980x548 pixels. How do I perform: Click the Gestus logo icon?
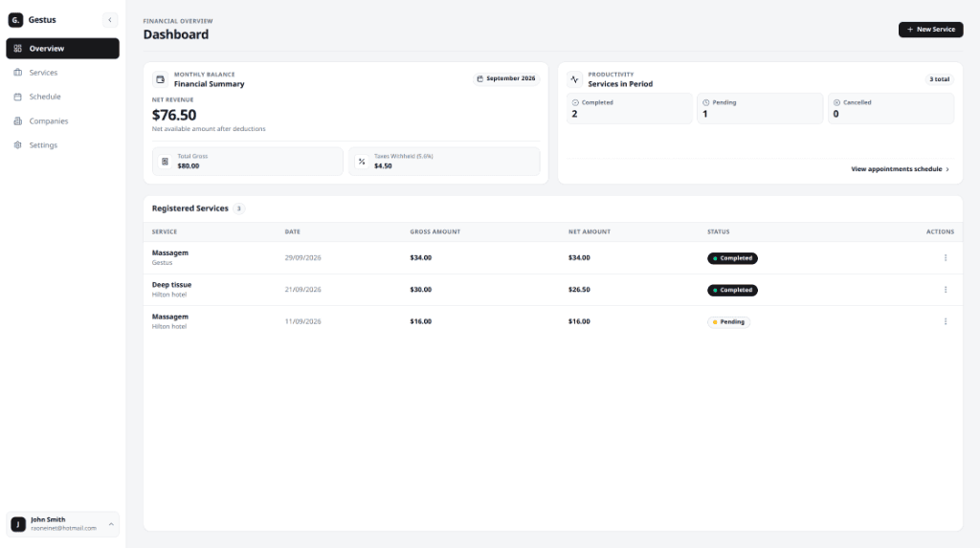coord(15,20)
